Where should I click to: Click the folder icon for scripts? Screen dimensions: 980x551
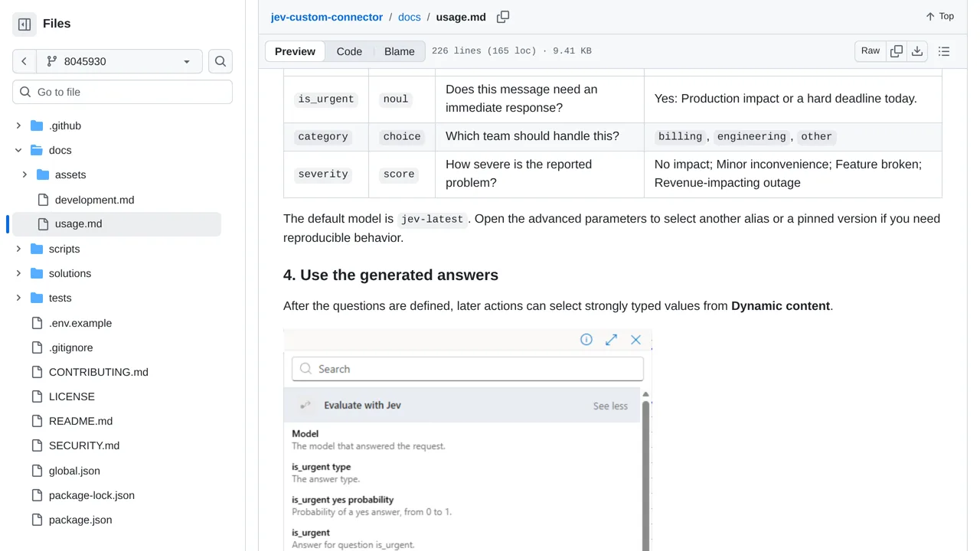(x=37, y=249)
